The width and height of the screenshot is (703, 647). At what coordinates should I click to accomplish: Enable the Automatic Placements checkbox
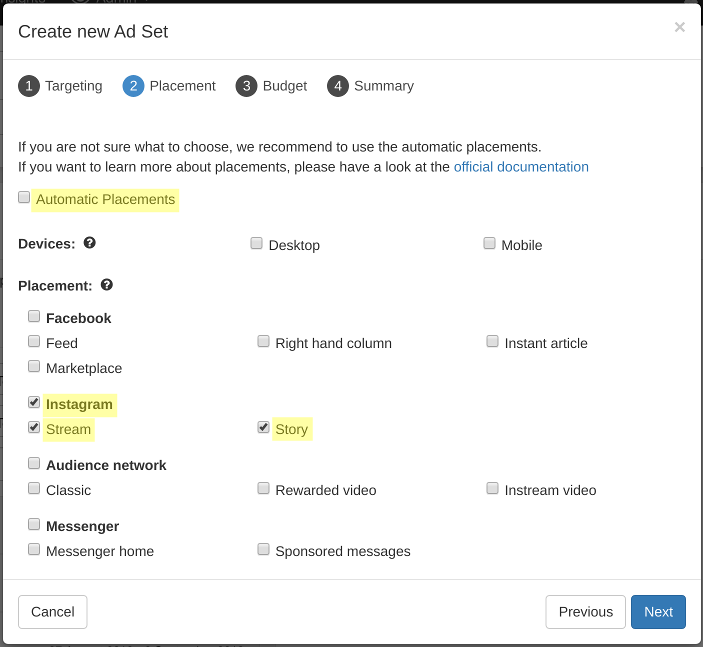pyautogui.click(x=24, y=198)
